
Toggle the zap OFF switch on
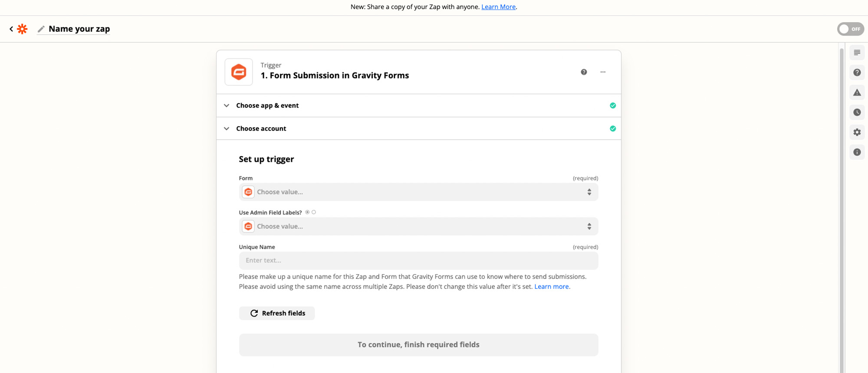coord(851,29)
